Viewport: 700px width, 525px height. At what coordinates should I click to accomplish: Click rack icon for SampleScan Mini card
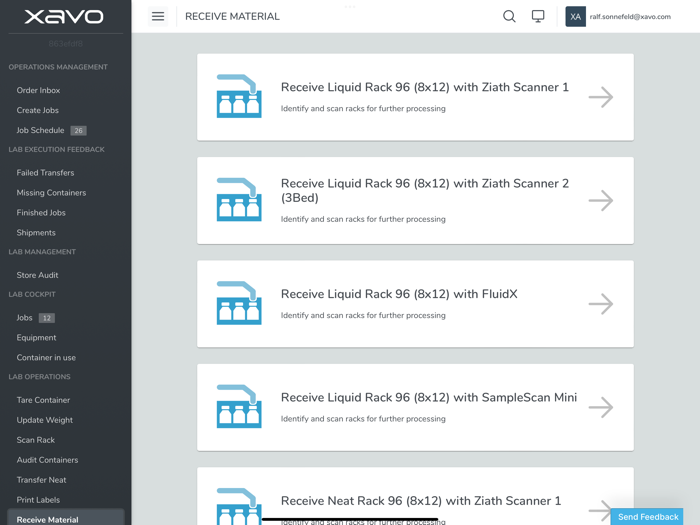click(239, 406)
